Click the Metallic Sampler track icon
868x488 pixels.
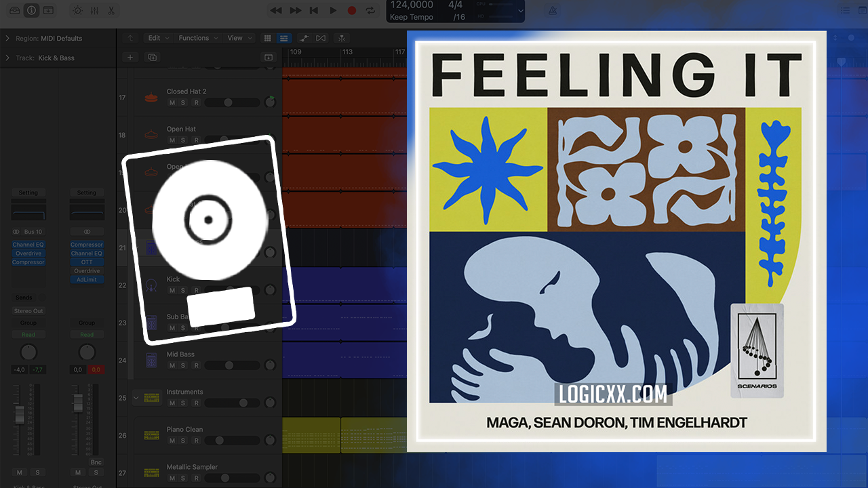(152, 472)
